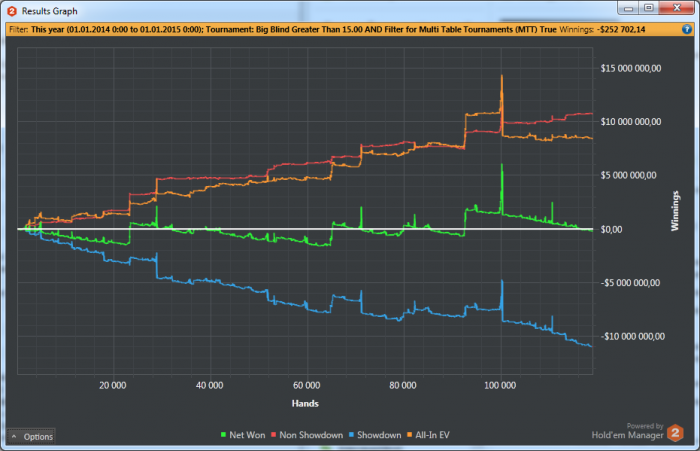This screenshot has height=451, width=700.
Task: Click the Powered by Hold'em Manager text
Action: tap(627, 431)
